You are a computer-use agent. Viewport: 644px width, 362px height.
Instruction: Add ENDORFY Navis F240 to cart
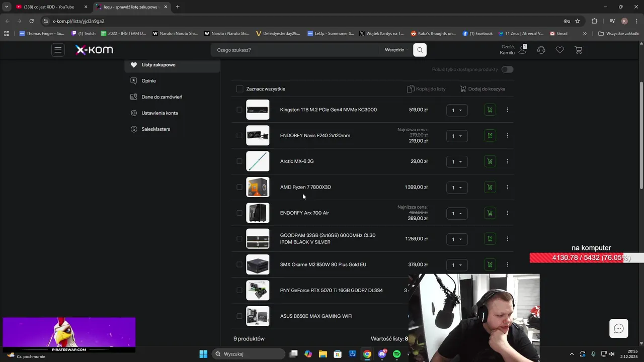pyautogui.click(x=490, y=136)
